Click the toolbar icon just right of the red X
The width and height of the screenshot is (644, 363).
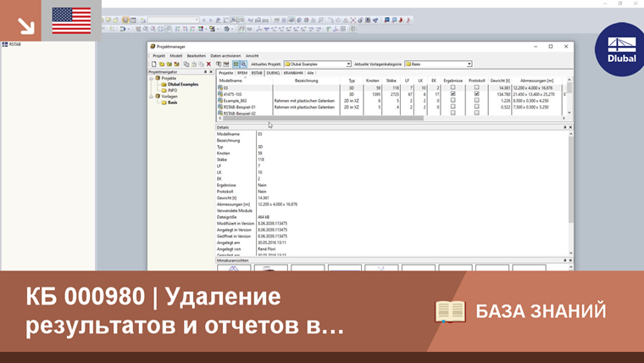(219, 64)
